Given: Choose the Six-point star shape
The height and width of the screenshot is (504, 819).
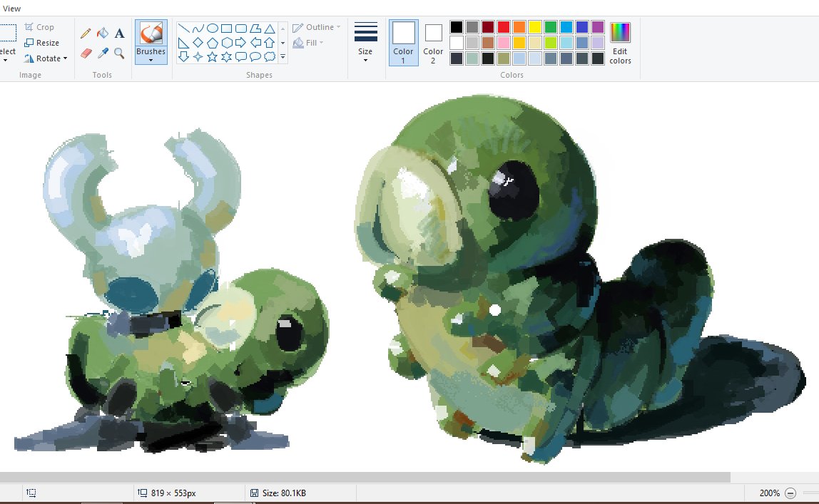Looking at the screenshot, I should tap(226, 57).
